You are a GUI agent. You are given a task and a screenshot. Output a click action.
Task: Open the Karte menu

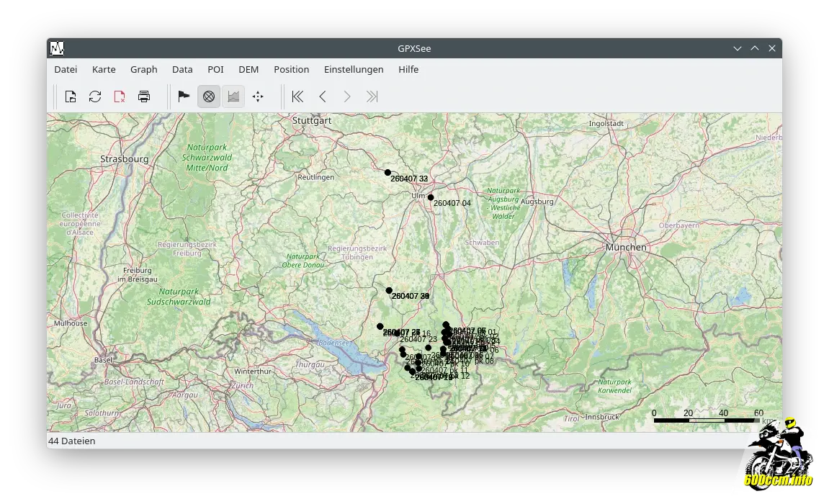[x=104, y=70]
